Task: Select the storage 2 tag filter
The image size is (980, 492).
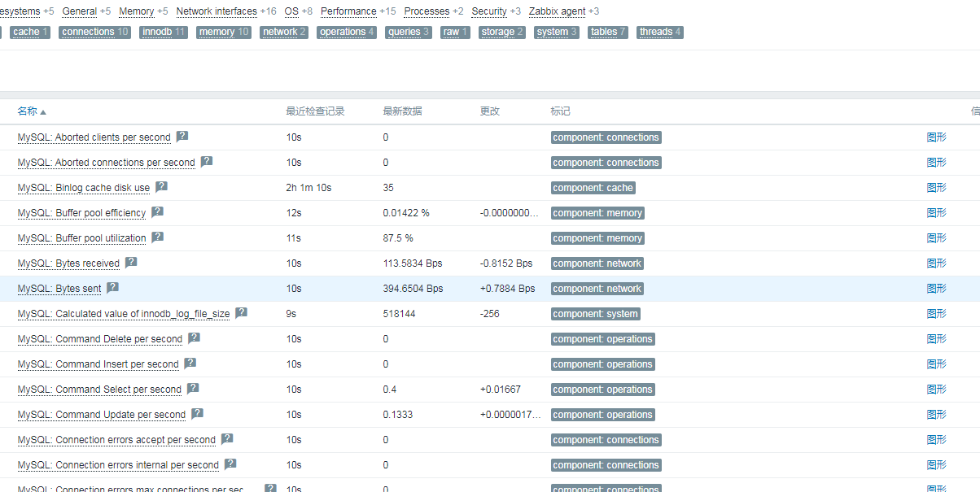Action: (x=502, y=32)
